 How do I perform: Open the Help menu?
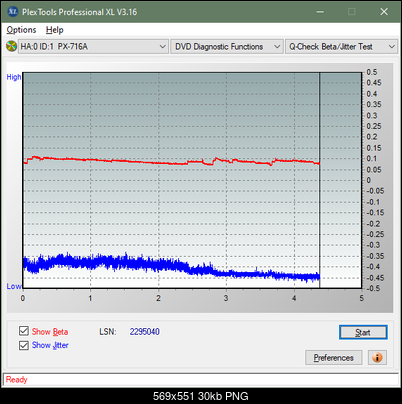[55, 30]
